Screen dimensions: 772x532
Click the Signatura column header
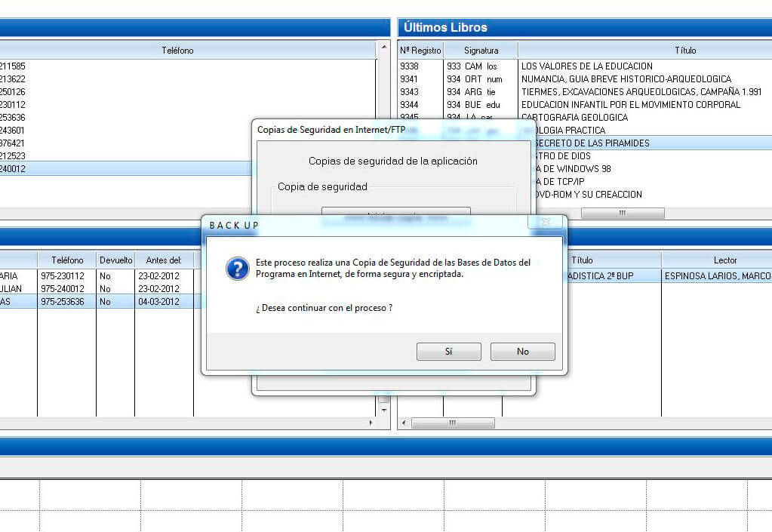(481, 51)
